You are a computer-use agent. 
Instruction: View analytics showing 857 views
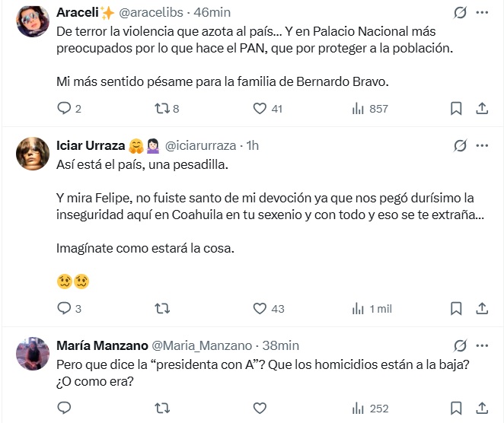[359, 109]
